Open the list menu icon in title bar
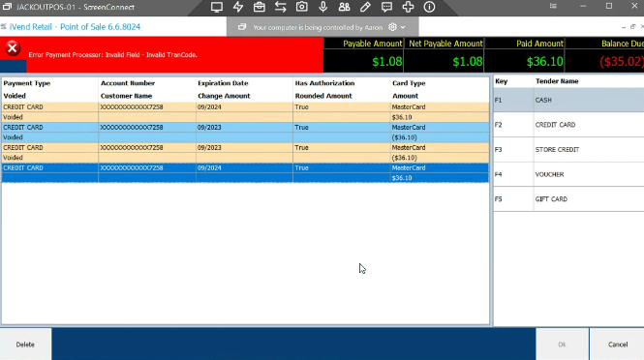The image size is (644, 360). pos(553,6)
